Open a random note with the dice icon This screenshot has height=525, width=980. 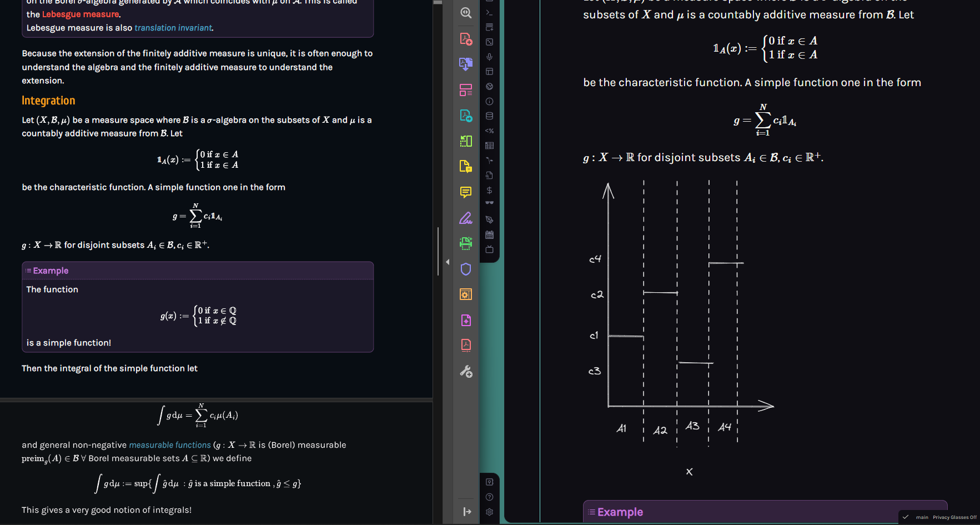click(489, 41)
